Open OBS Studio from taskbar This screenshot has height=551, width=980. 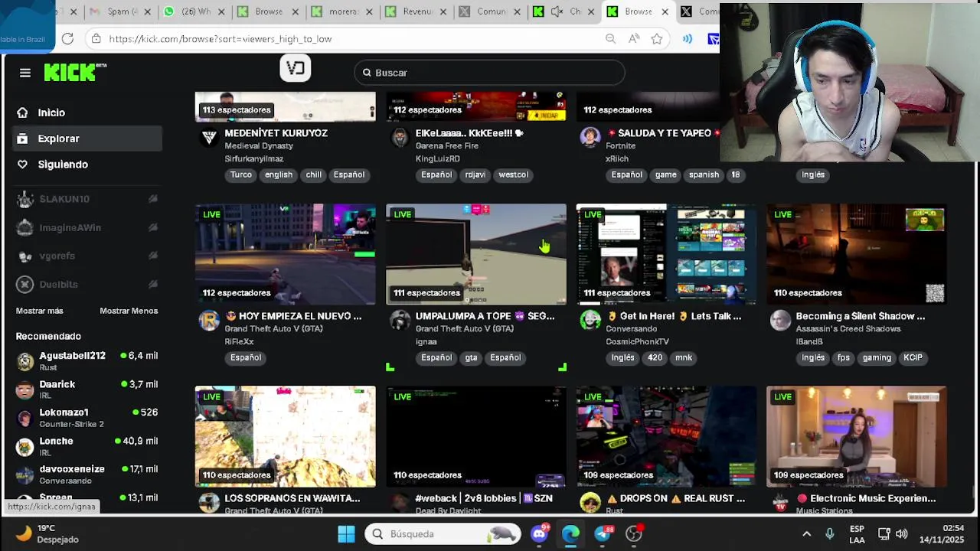[634, 534]
